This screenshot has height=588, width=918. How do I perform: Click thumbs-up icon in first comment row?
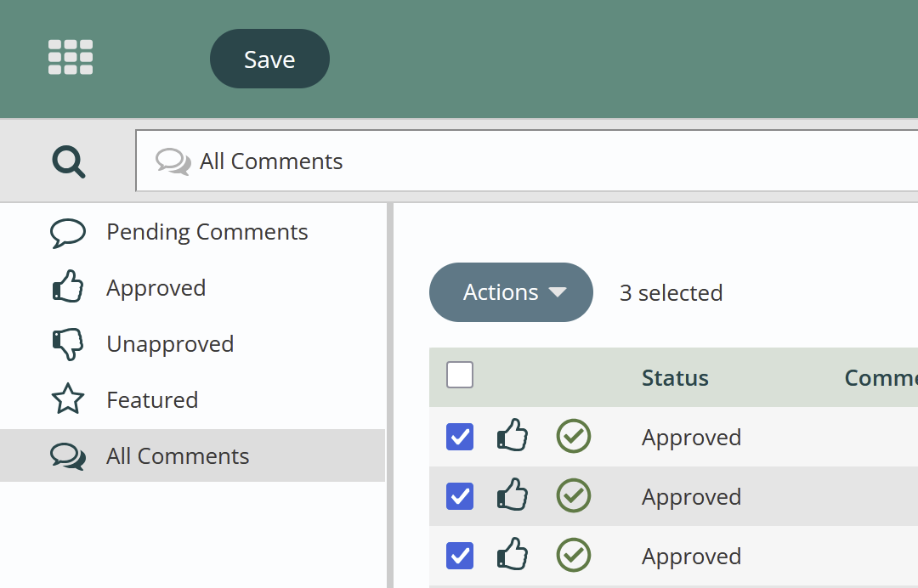pos(513,437)
